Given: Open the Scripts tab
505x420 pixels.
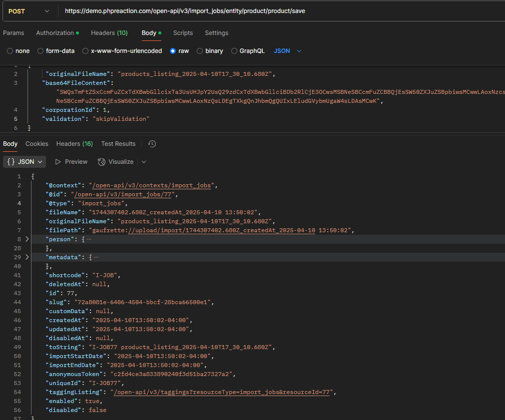Looking at the screenshot, I should [x=183, y=33].
